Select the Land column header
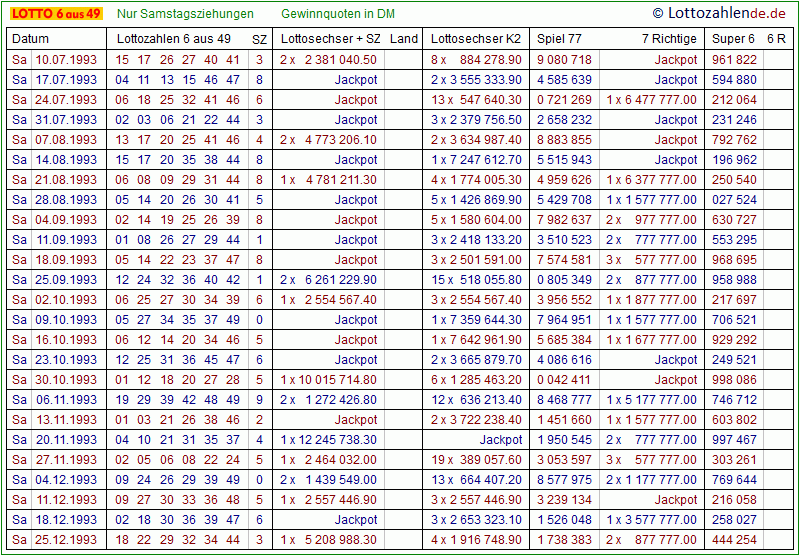Viewport: 800px width, 560px height. tap(404, 39)
